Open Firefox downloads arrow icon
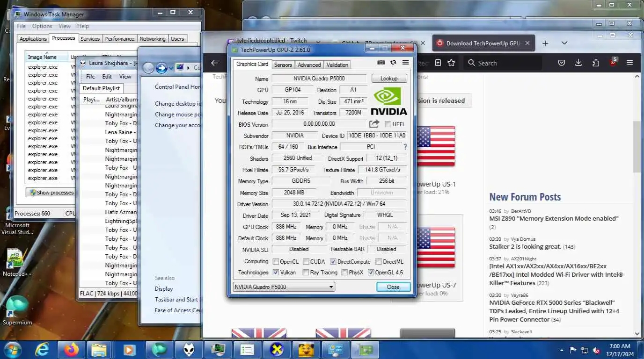This screenshot has width=644, height=359. 578,63
